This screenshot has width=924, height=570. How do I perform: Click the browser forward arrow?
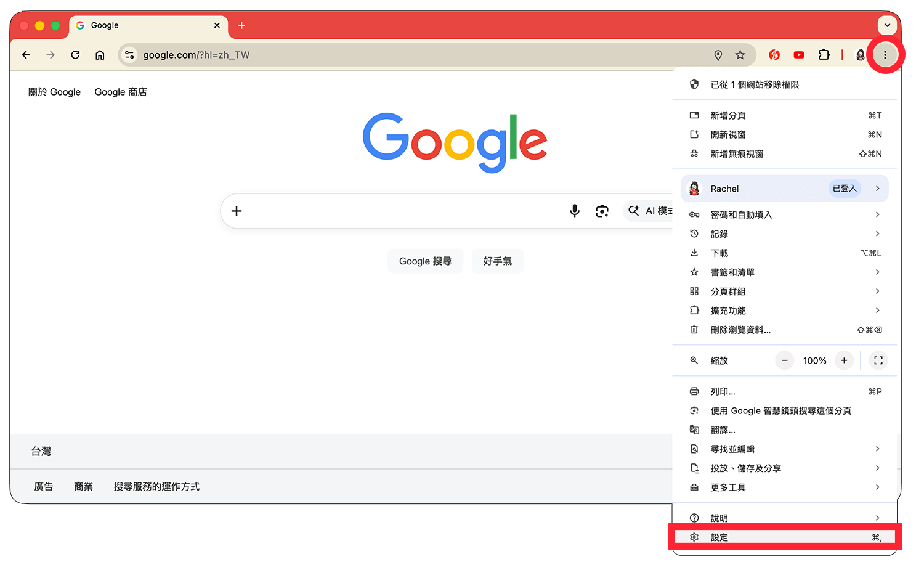51,55
